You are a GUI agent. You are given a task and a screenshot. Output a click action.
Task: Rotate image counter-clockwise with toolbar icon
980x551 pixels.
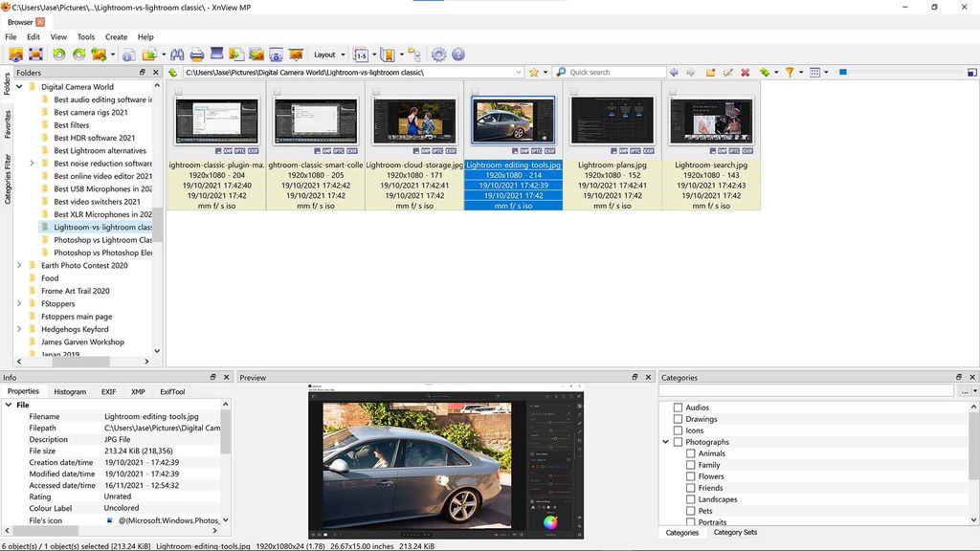coord(58,55)
